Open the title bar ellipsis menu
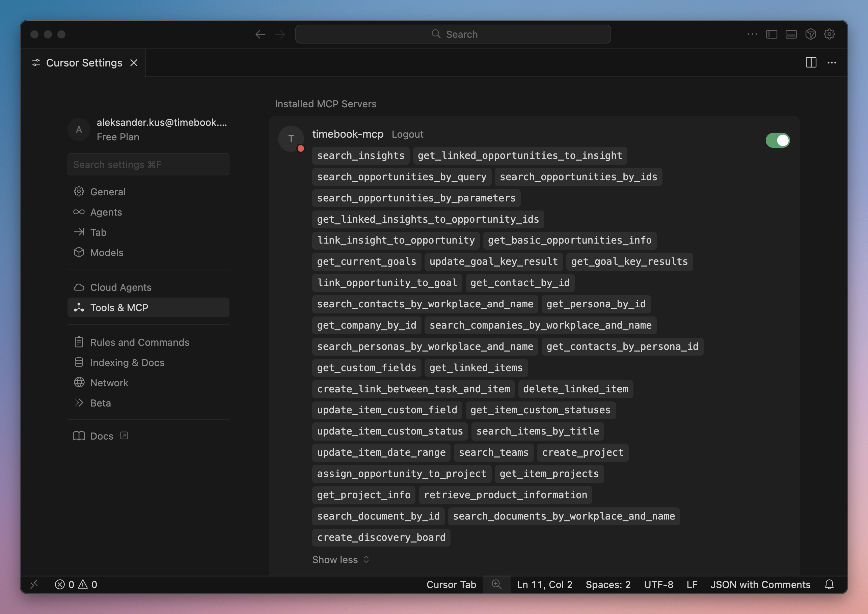 [752, 34]
